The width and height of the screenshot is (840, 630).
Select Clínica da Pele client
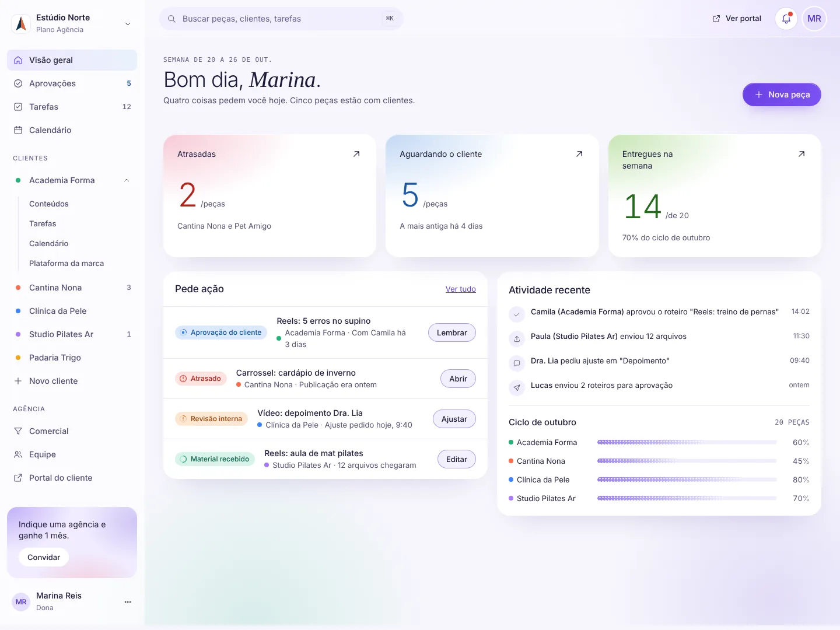pos(72,311)
